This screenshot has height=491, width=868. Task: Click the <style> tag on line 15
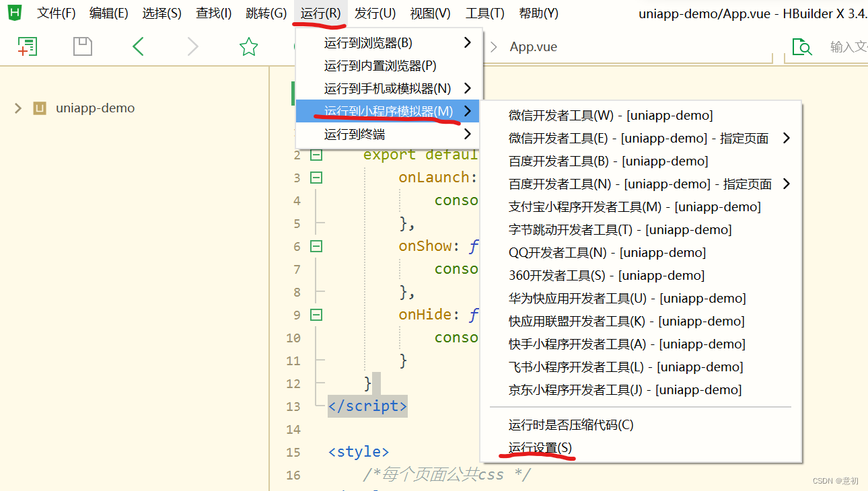click(x=359, y=452)
